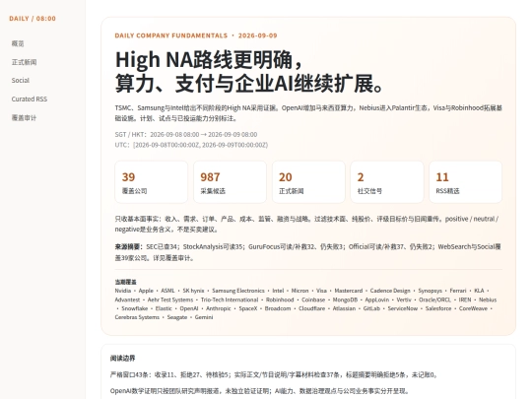
Task: Click the 严格窗口43条 summary line
Action: pyautogui.click(x=274, y=375)
